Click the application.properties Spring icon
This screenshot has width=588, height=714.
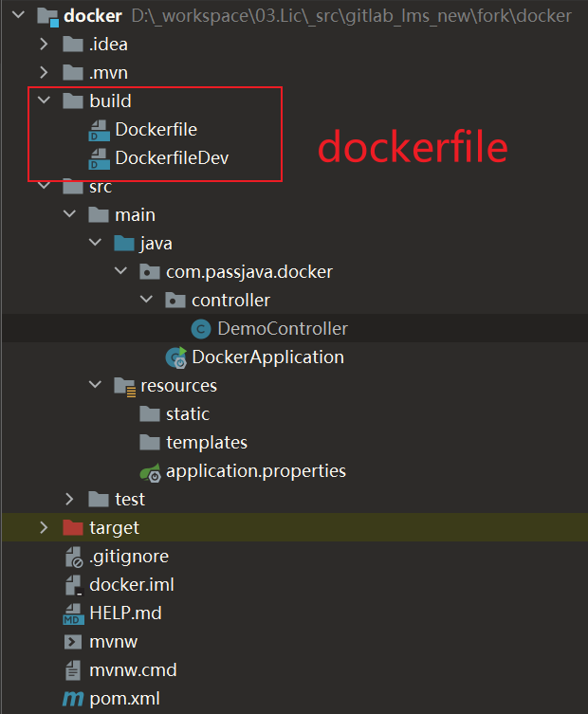(x=150, y=471)
